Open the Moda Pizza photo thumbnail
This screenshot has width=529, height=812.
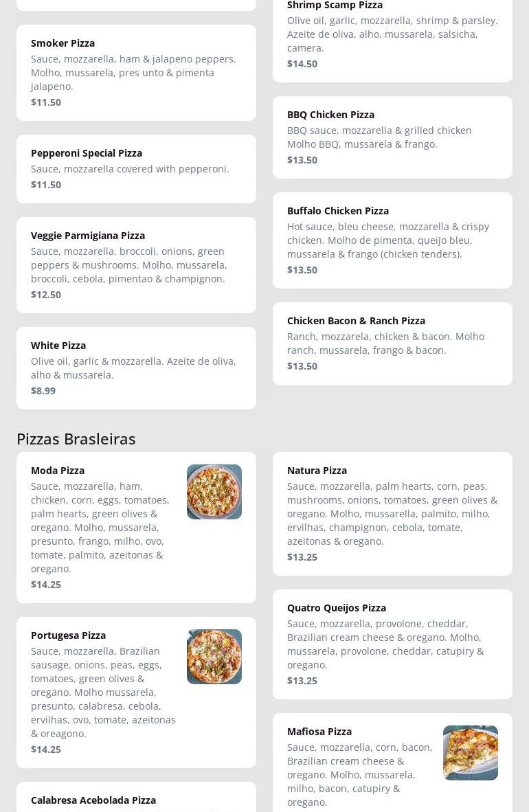tap(214, 491)
